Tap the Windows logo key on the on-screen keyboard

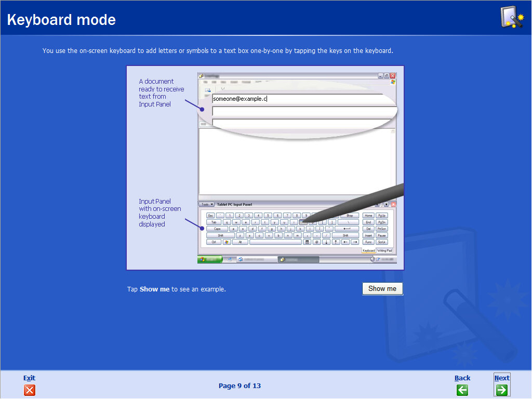click(x=227, y=242)
